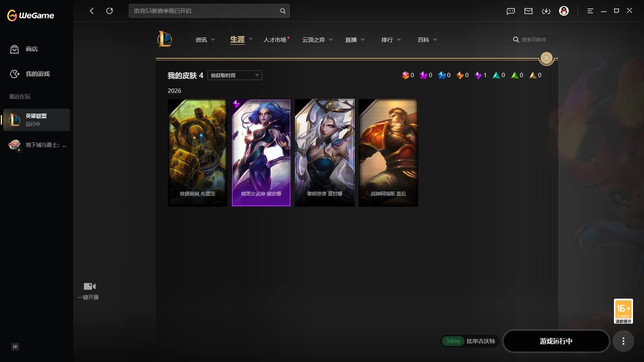
Task: Filter by the purple diamond gem with count 1
Action: (x=478, y=75)
